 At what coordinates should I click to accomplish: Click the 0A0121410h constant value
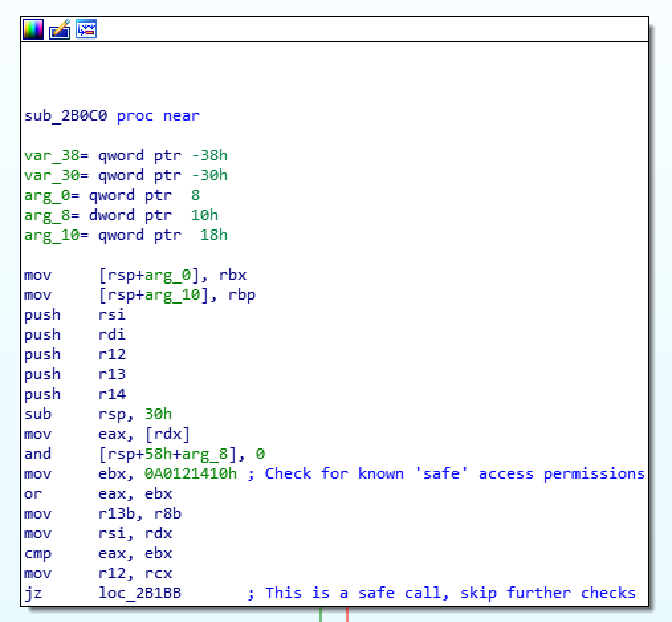(190, 474)
